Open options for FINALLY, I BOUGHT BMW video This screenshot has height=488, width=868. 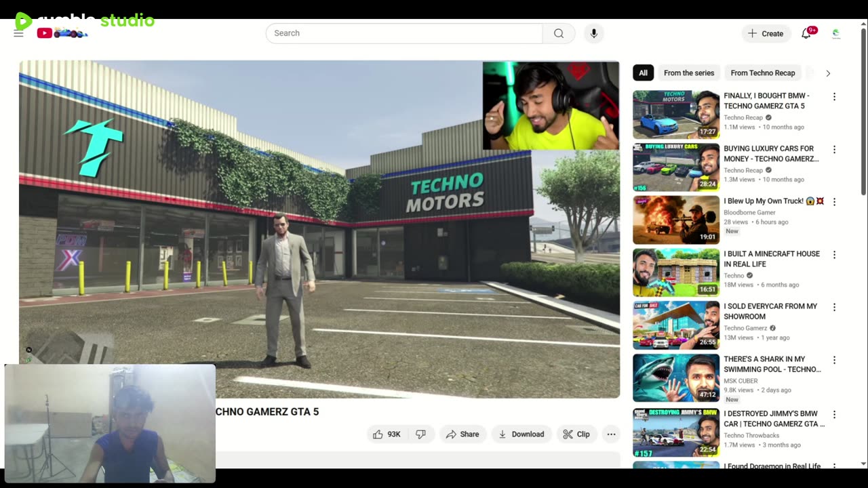point(834,97)
